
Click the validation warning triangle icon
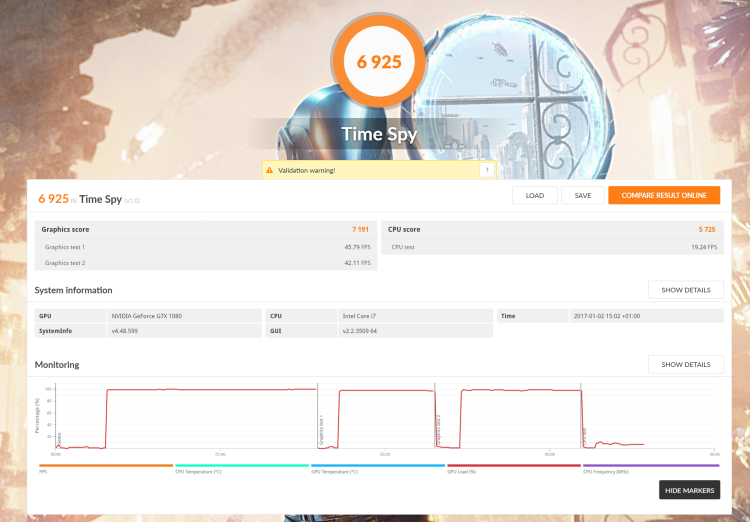269,170
